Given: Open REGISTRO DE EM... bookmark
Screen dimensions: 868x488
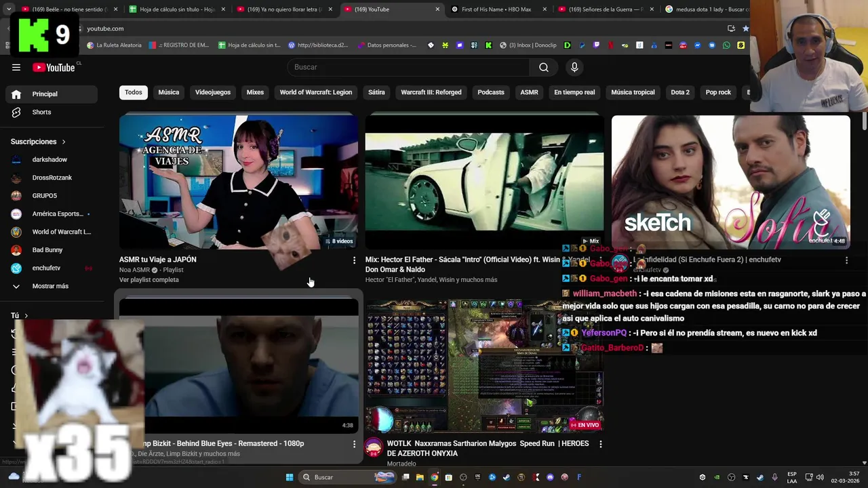Looking at the screenshot, I should 179,45.
